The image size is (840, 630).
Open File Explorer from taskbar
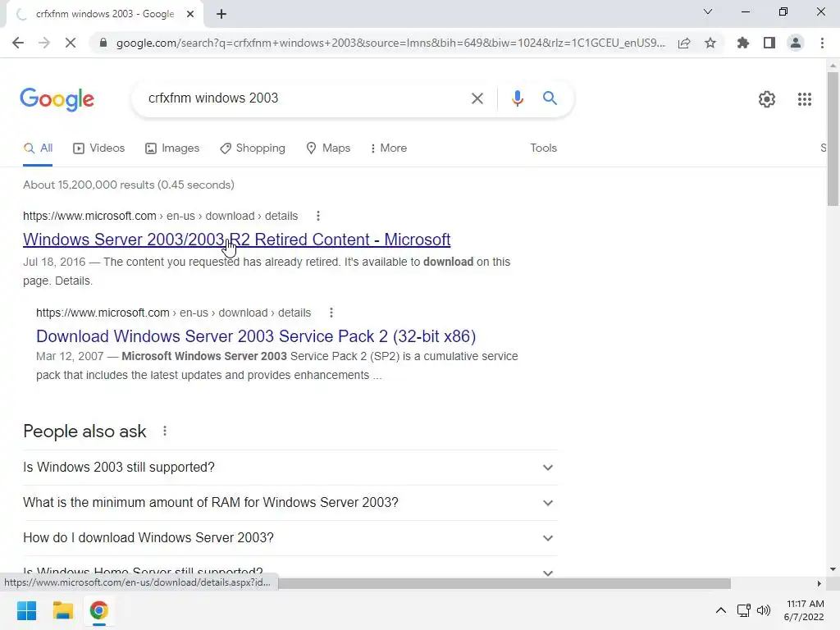(x=62, y=610)
